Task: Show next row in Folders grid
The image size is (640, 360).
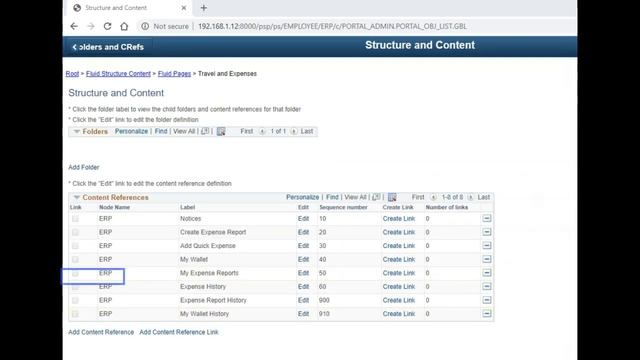Action: (293, 131)
